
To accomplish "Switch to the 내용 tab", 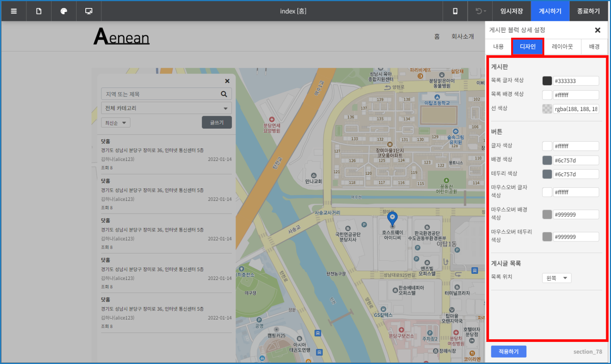I will (498, 46).
